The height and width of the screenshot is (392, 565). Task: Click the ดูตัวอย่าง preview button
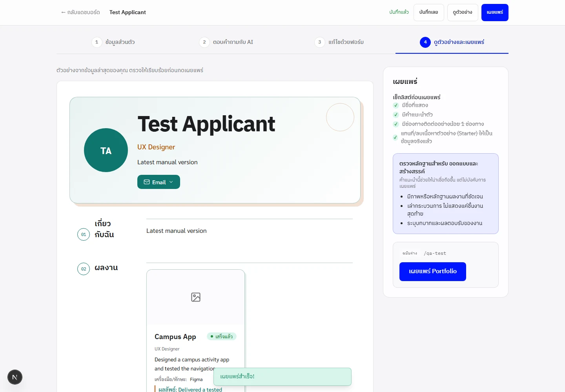(x=463, y=12)
